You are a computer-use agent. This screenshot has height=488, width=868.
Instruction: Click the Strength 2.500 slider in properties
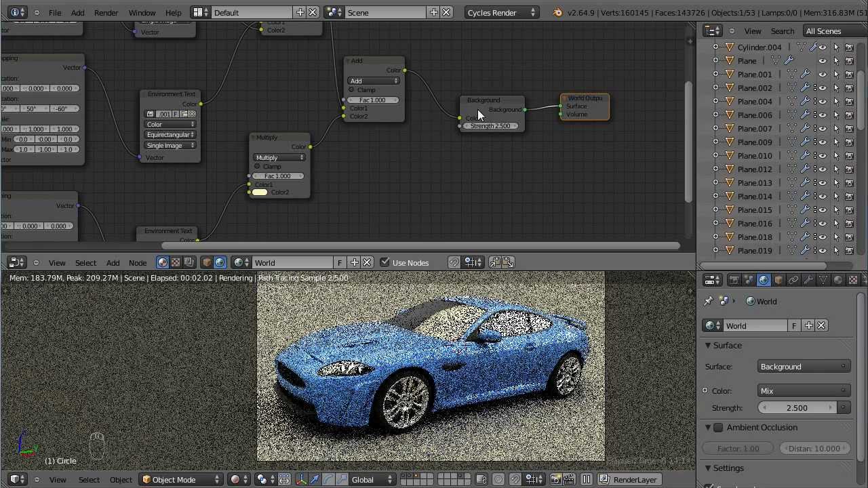click(x=797, y=408)
